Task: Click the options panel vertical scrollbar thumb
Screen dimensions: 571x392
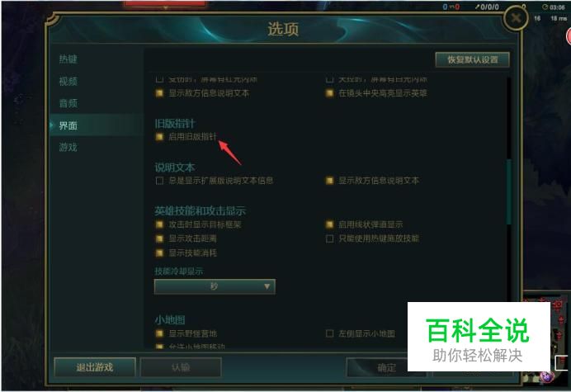Action: point(509,191)
